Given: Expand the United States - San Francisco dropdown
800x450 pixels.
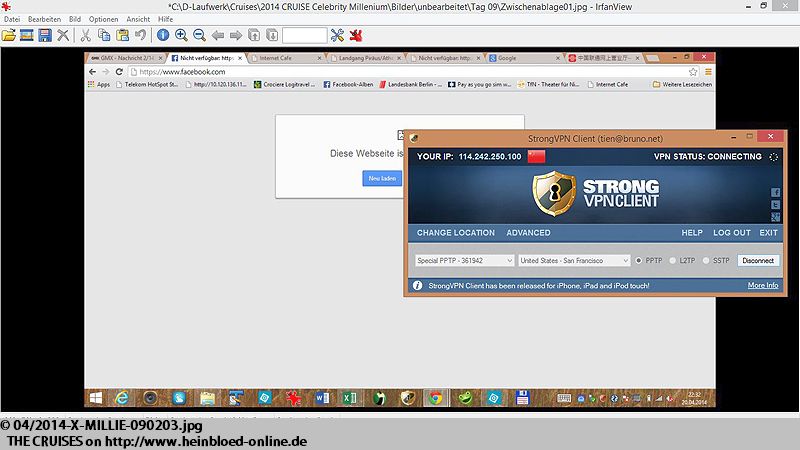Looking at the screenshot, I should tap(574, 261).
